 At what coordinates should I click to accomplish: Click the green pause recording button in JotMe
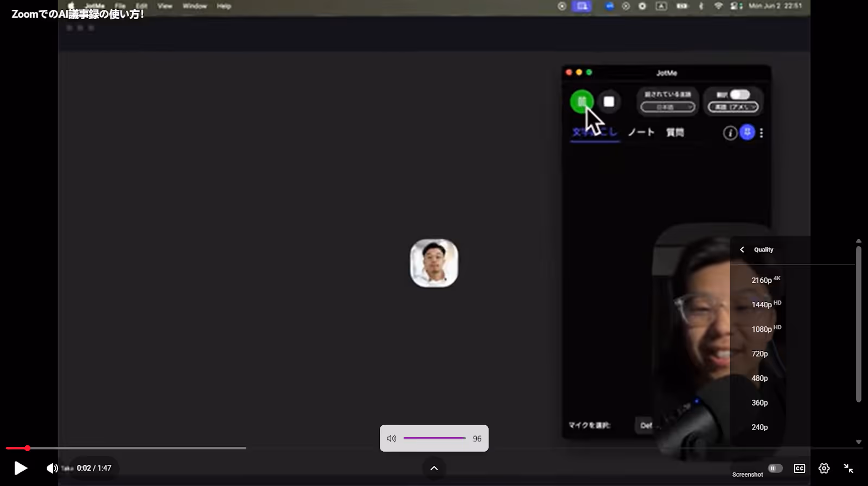tap(581, 102)
